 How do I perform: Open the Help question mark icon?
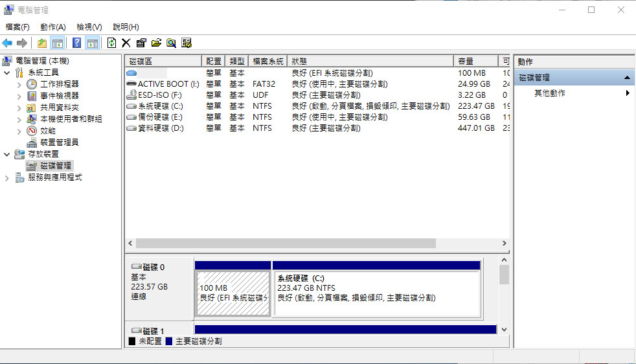[x=76, y=43]
